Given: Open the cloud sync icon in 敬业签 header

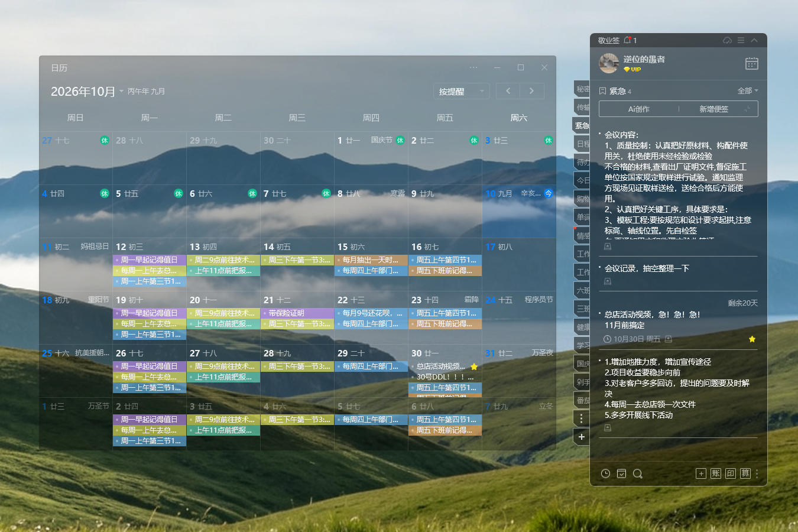Looking at the screenshot, I should coord(727,40).
